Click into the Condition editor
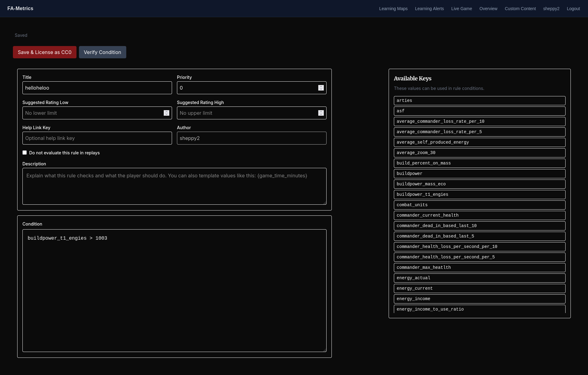The height and width of the screenshot is (375, 588). click(x=174, y=291)
